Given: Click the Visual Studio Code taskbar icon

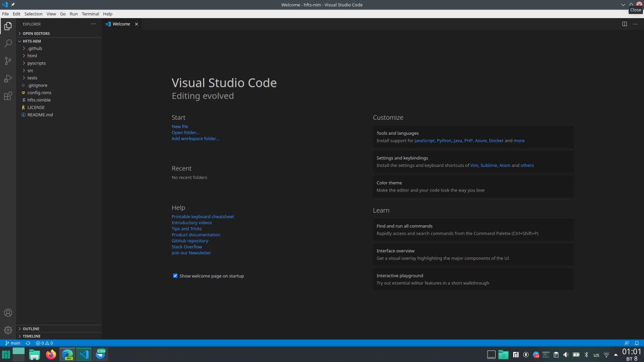Looking at the screenshot, I should (x=84, y=354).
